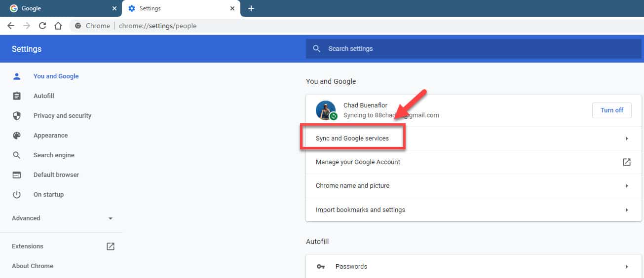Click Chad Buenaflor's profile picture
Viewport: 644px width, 278px height.
click(326, 110)
